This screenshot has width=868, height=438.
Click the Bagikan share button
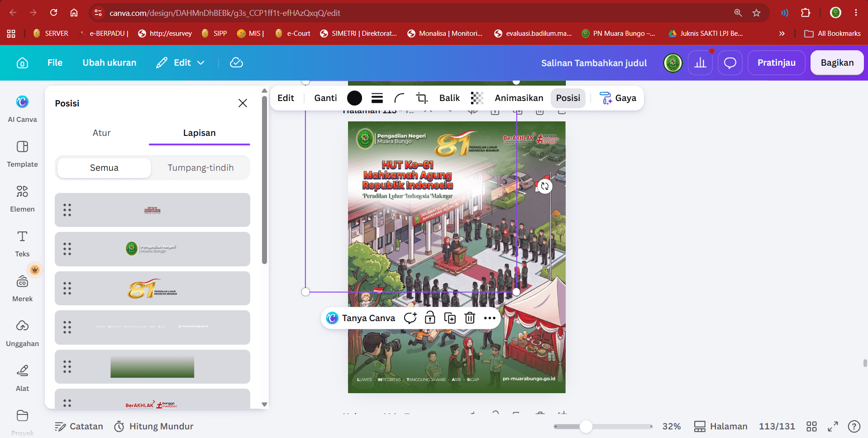pyautogui.click(x=837, y=63)
